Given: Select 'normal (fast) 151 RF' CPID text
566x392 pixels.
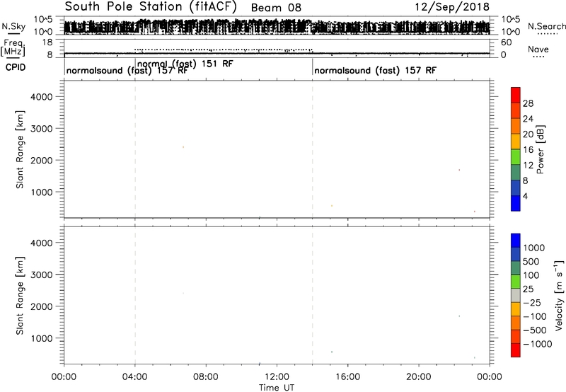Looking at the screenshot, I should (185, 64).
